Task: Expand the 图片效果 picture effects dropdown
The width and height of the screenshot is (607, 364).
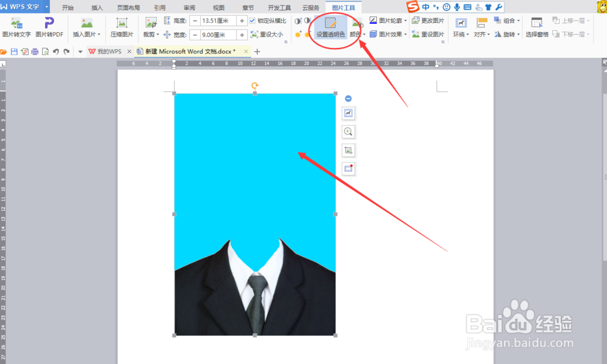Action: click(405, 35)
